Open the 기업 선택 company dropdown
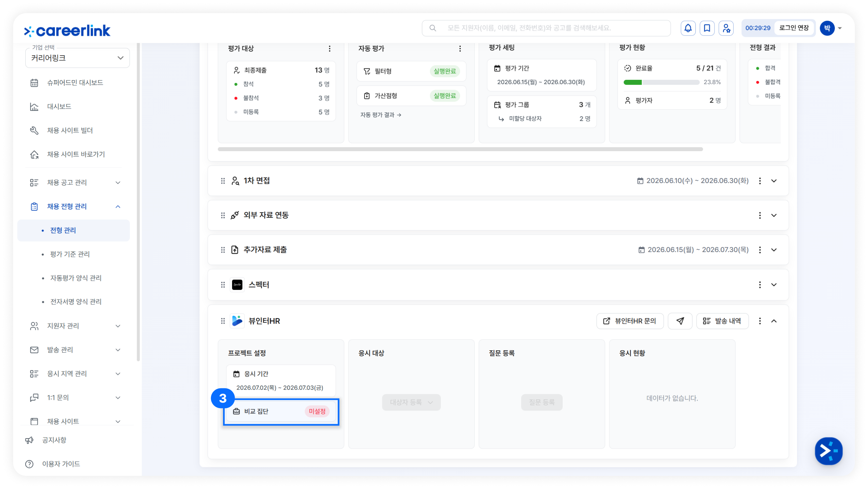The image size is (868, 489). coord(78,58)
